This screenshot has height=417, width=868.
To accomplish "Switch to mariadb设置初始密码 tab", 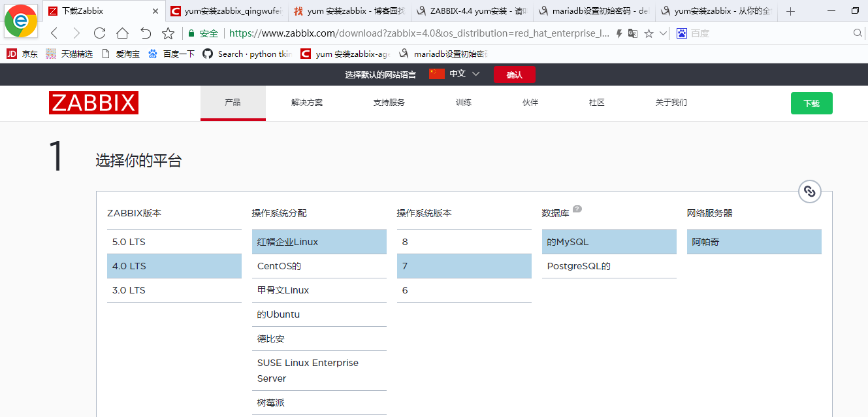I will click(594, 11).
